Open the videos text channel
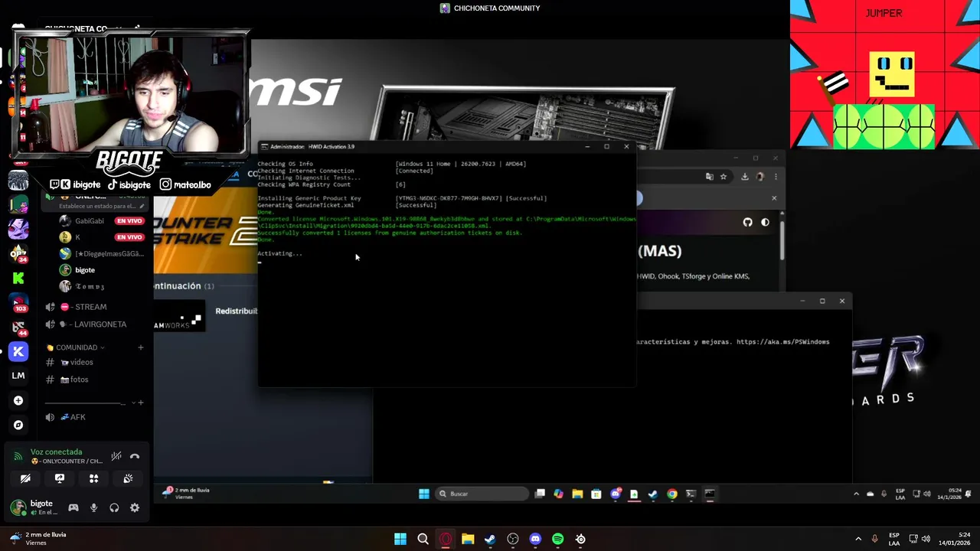 pos(77,362)
